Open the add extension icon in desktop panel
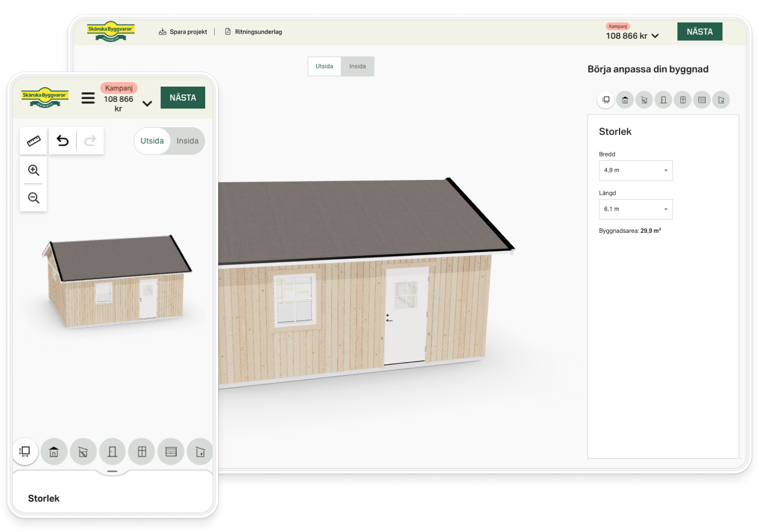The image size is (759, 532). (x=721, y=100)
